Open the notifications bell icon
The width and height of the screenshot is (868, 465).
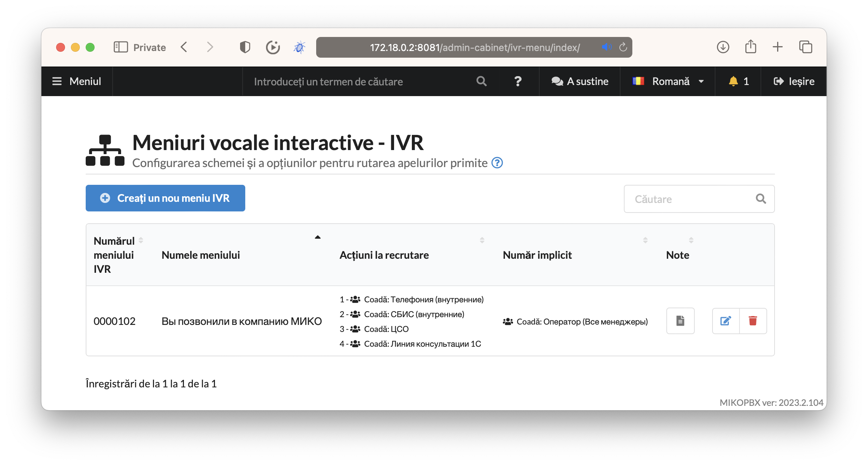pos(733,81)
